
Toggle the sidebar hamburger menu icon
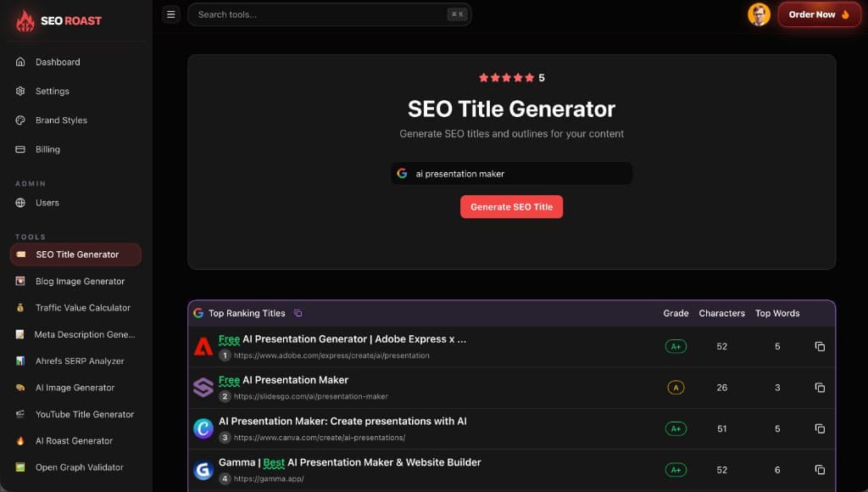coord(171,14)
